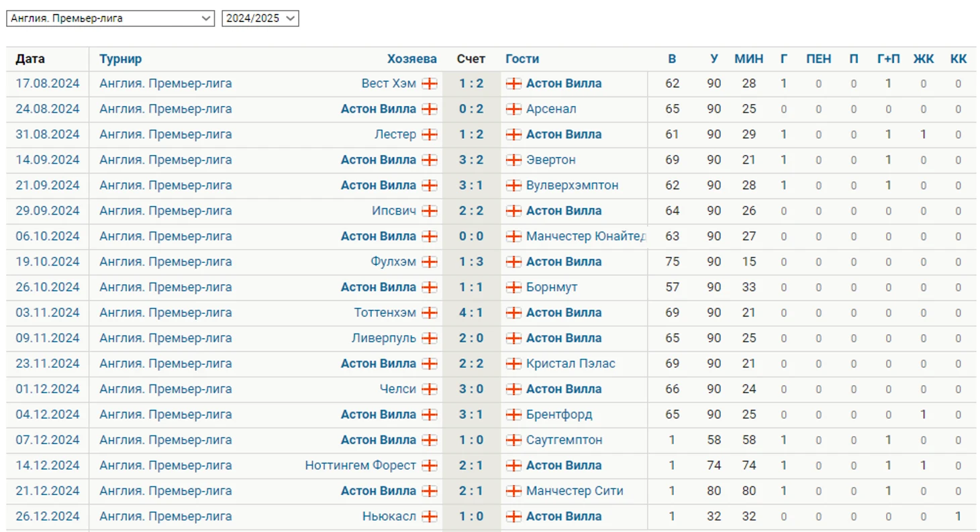The width and height of the screenshot is (980, 532).
Task: Click flag icon beside Эвертон
Action: point(513,160)
